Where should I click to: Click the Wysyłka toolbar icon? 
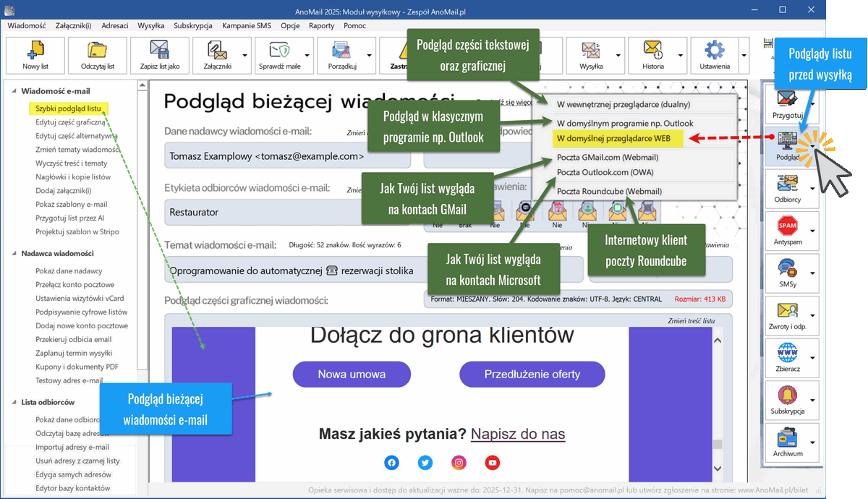coord(590,51)
